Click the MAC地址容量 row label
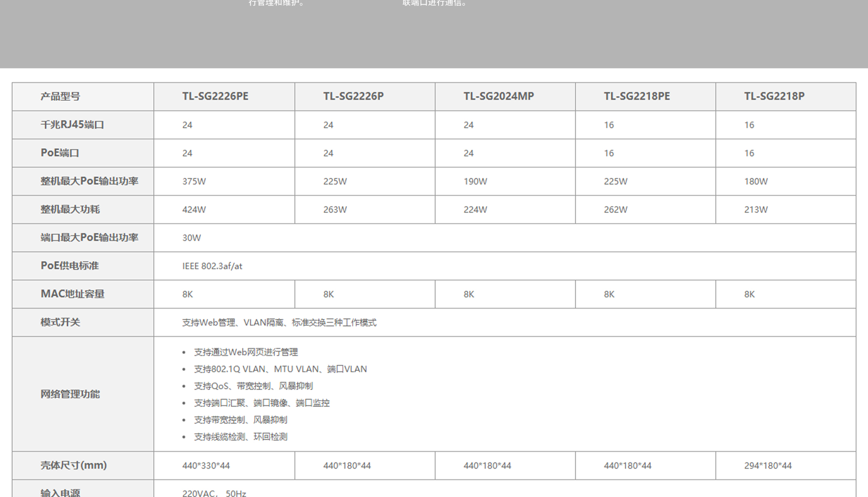This screenshot has width=868, height=497. [72, 294]
